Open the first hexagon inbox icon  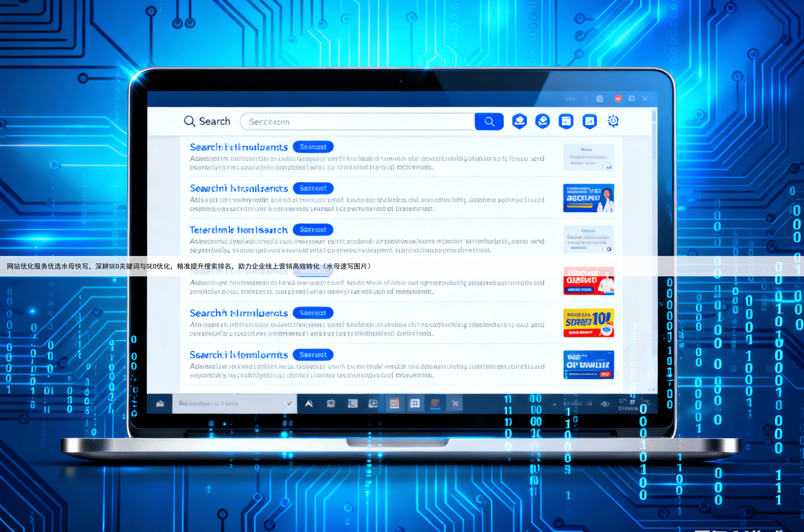(519, 121)
